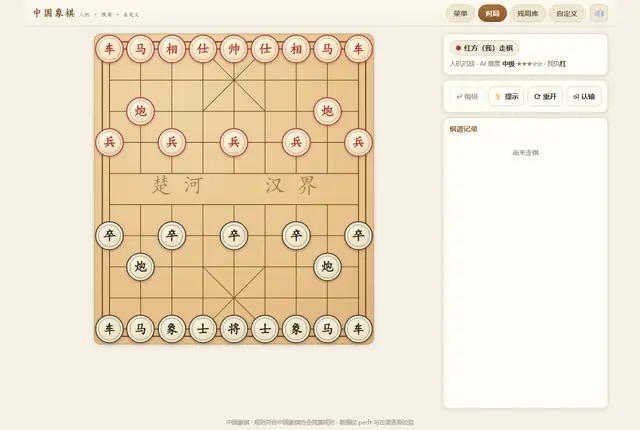Open the 残局库 tab
The image size is (640, 430).
(527, 13)
